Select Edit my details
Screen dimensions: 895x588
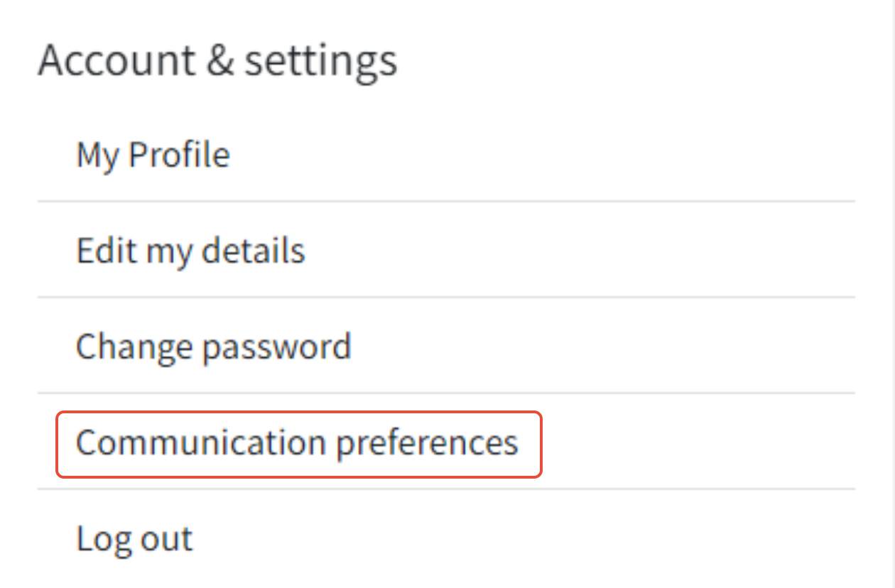(190, 250)
